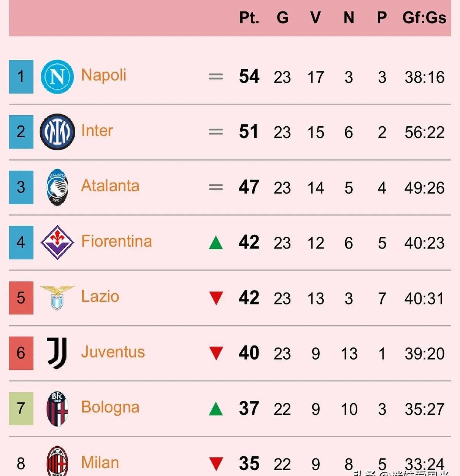Click the blue rank 1 badge

click(21, 76)
